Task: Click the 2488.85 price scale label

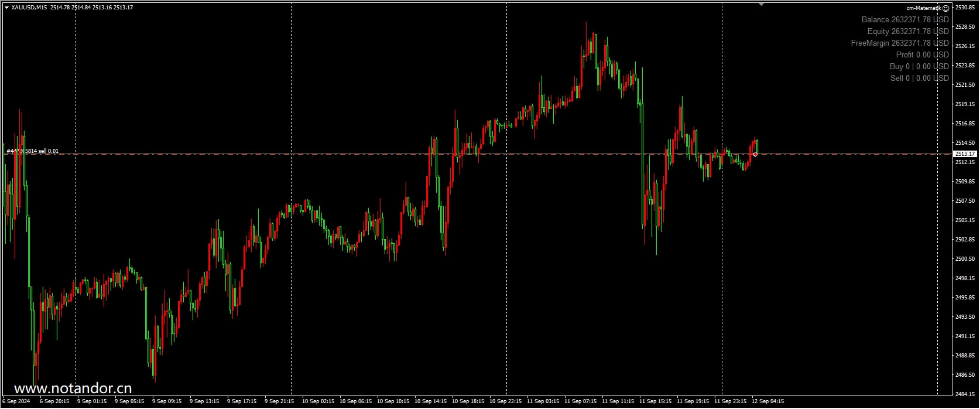Action: [965, 356]
